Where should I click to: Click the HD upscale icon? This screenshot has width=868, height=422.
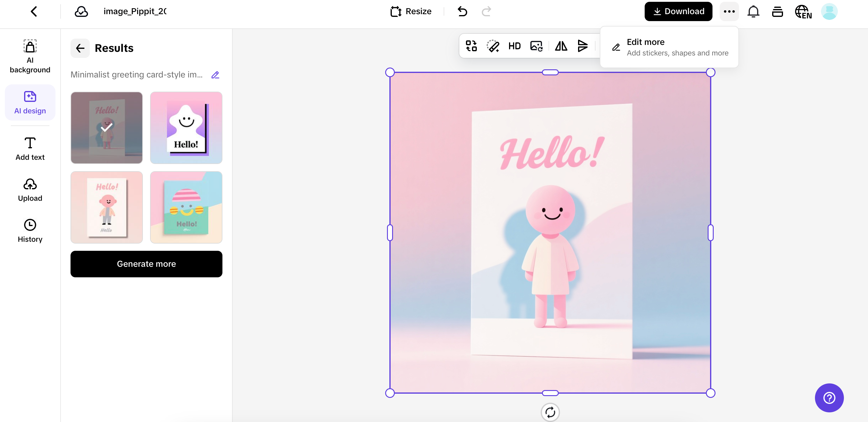[514, 46]
